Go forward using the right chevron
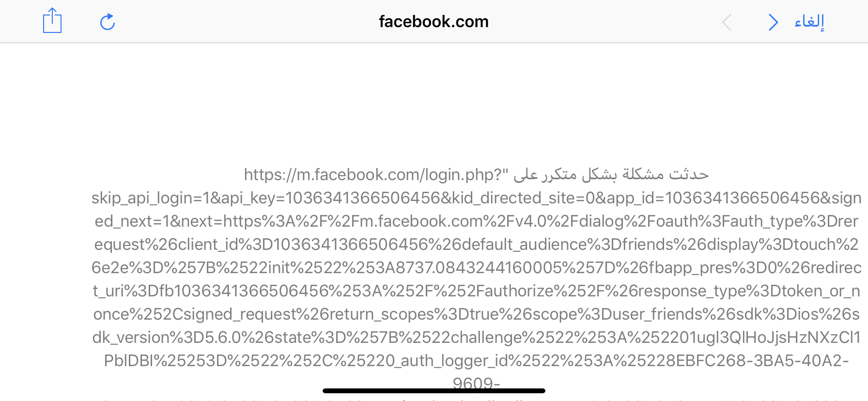Image resolution: width=868 pixels, height=401 pixels. [x=773, y=22]
